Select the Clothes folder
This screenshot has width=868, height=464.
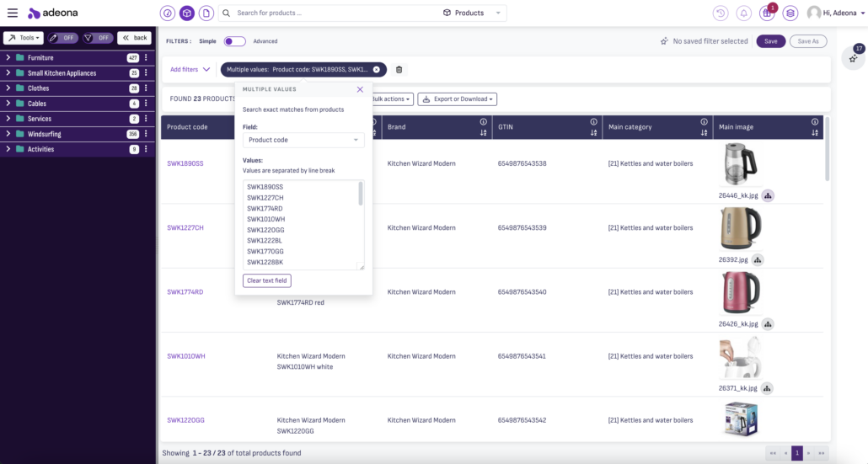point(38,88)
